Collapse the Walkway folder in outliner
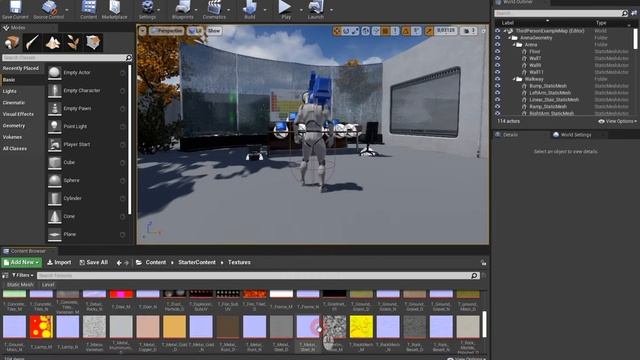640x360 pixels. tap(514, 79)
